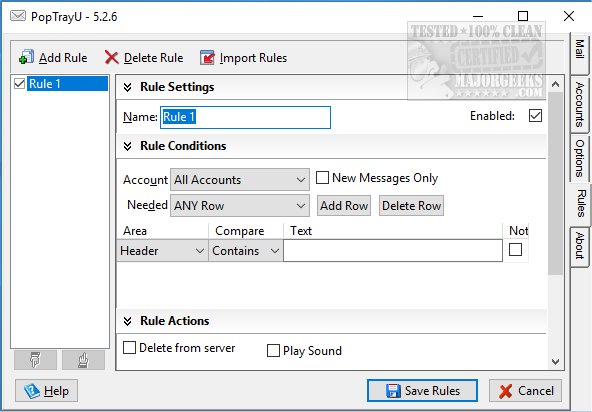Click the red X icon on Cancel
This screenshot has width=592, height=412.
[x=506, y=391]
